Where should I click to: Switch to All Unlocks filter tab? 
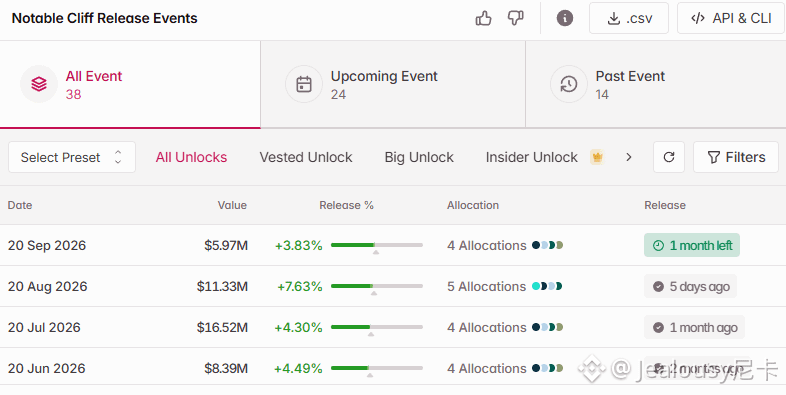[191, 157]
